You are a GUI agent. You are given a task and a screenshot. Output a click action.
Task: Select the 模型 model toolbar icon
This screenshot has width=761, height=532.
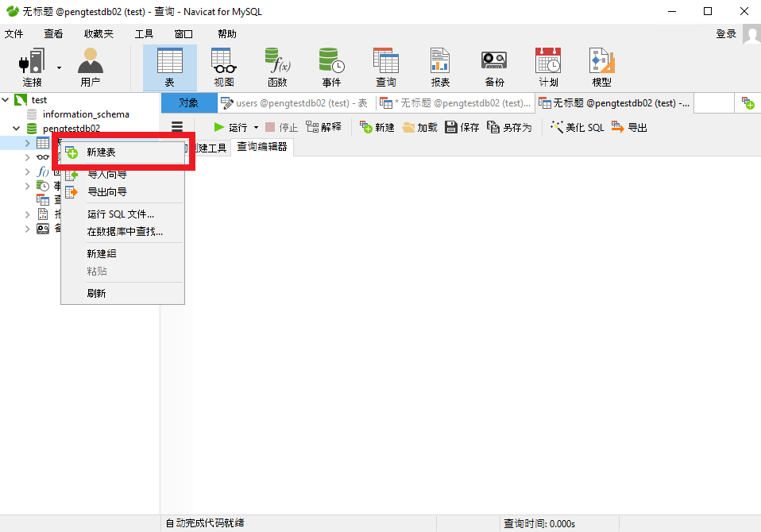tap(602, 67)
